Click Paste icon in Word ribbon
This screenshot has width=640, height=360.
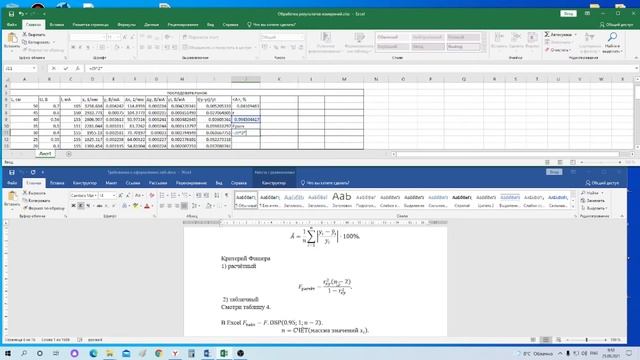(x=12, y=197)
